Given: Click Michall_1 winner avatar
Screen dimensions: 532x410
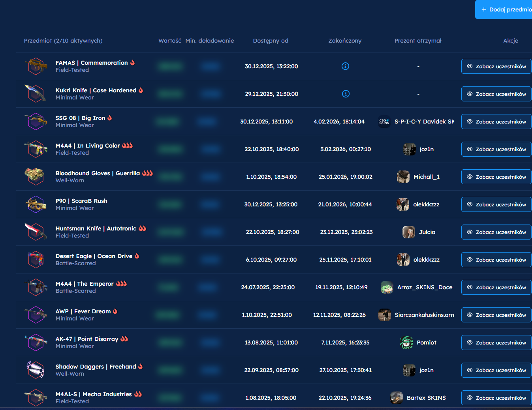Looking at the screenshot, I should 403,177.
